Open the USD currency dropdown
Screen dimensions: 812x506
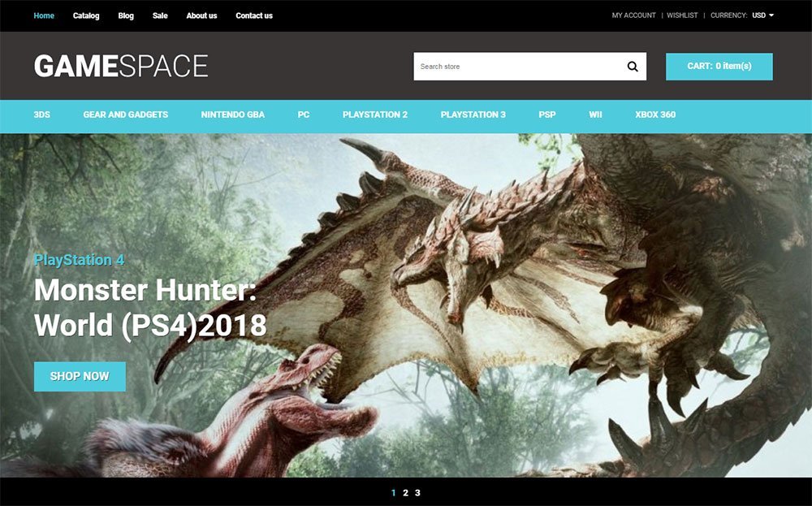(762, 15)
